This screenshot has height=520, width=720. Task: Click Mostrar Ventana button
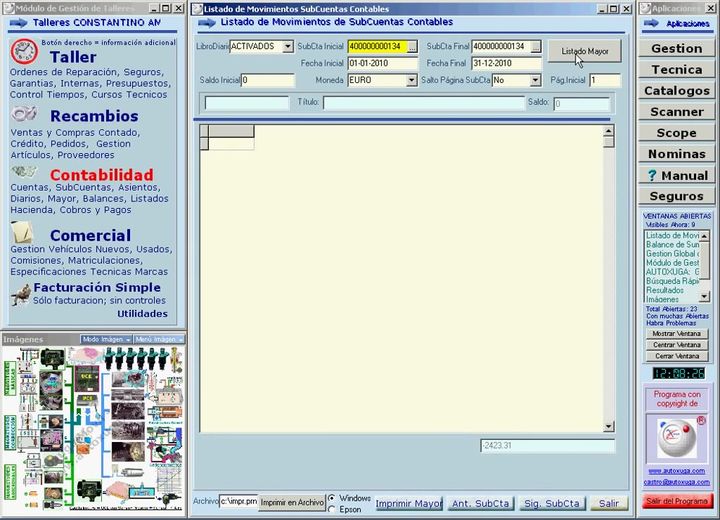677,333
